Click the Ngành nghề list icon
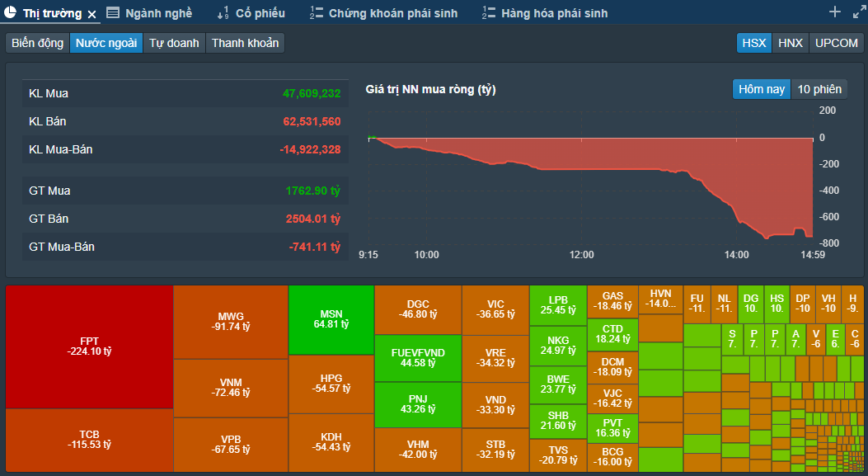 tap(113, 13)
